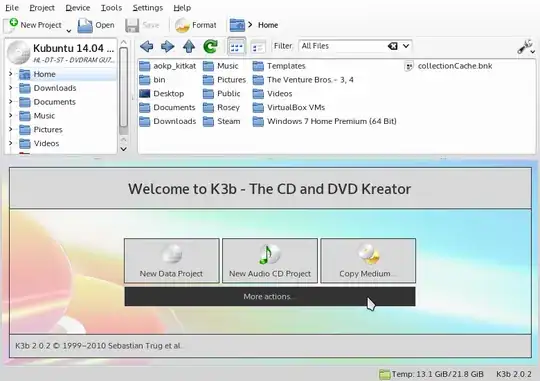
Task: Clear the filter text with the X icon
Action: pos(393,46)
